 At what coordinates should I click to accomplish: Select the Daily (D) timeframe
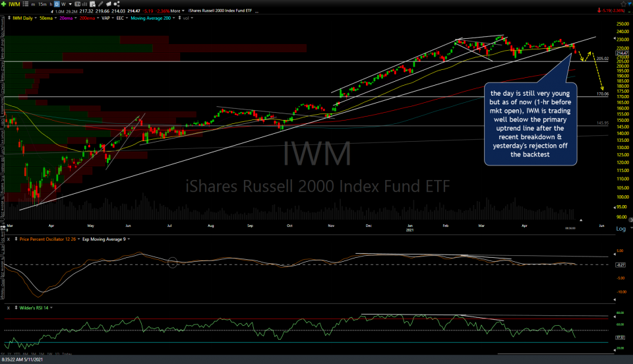[x=57, y=5]
